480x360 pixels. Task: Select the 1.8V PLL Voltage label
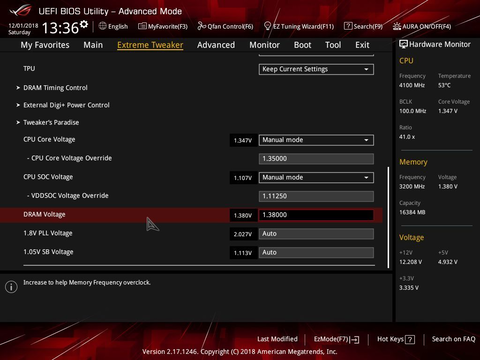(48, 233)
